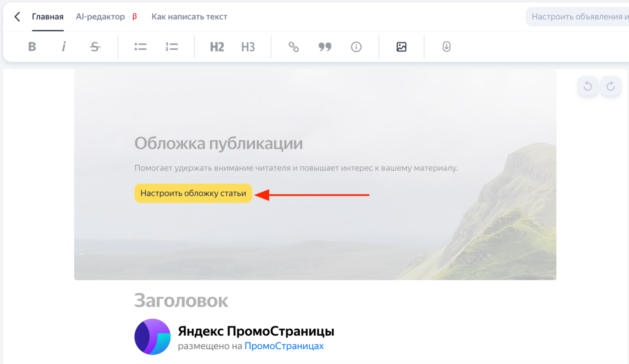This screenshot has width=629, height=364.
Task: Go back with the left arrow
Action: tap(17, 17)
